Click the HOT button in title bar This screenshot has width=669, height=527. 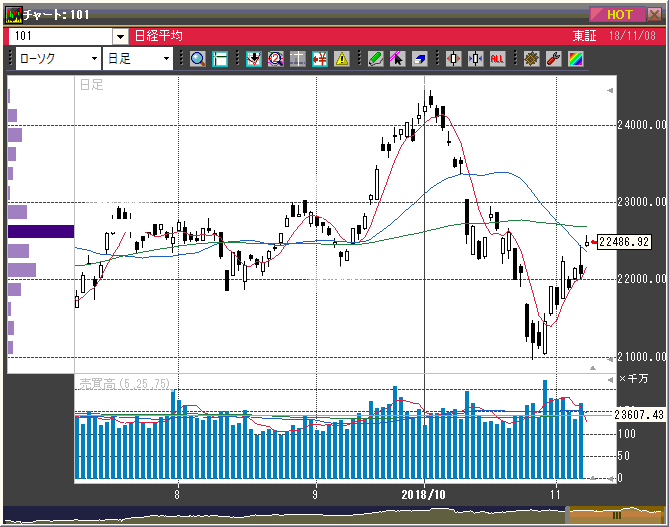coord(619,14)
